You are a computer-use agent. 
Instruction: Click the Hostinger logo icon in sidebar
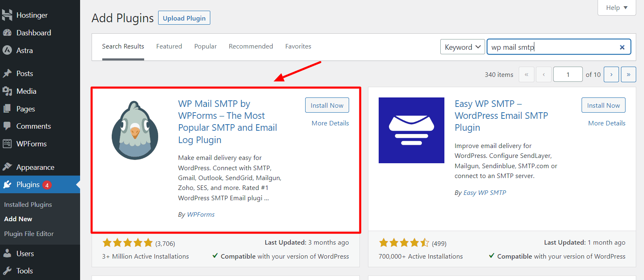(x=7, y=15)
